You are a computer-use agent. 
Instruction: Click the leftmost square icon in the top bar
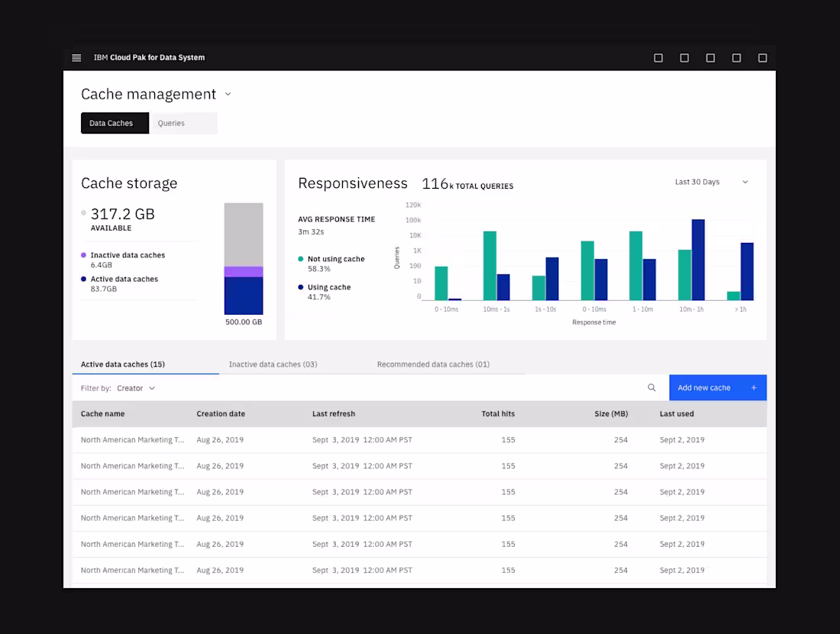658,57
